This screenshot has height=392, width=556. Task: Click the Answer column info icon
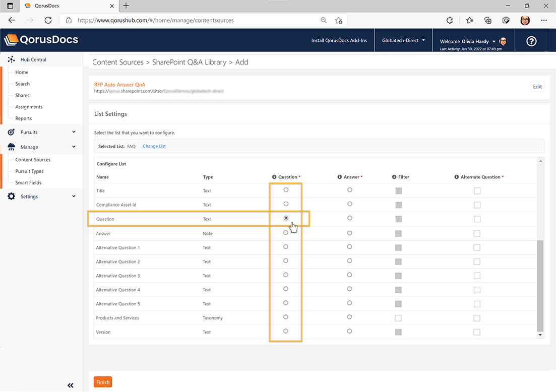(x=339, y=177)
